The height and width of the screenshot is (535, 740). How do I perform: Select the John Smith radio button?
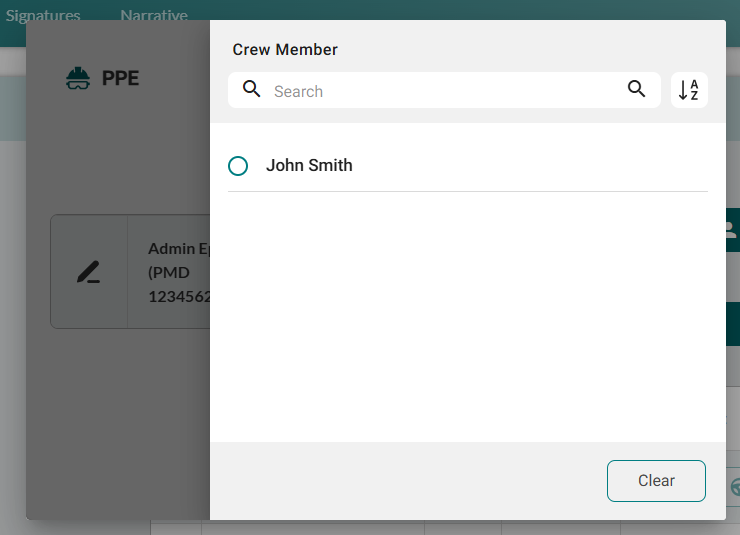pos(238,166)
